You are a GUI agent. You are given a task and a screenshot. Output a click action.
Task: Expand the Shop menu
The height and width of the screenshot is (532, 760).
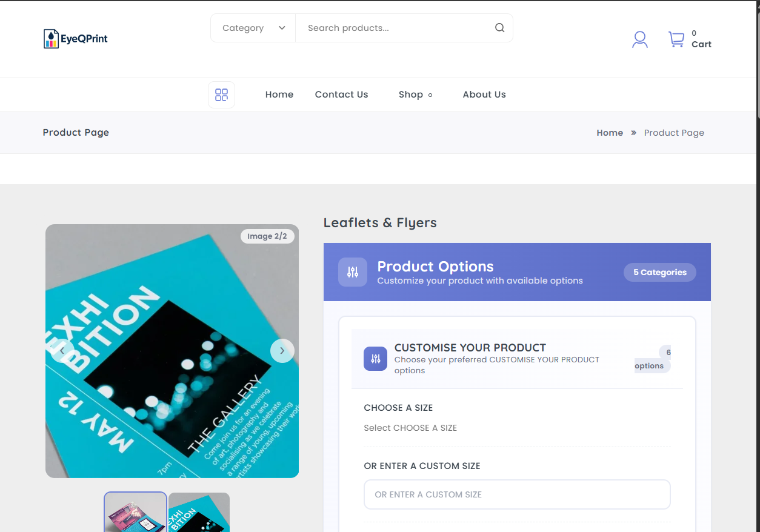[415, 95]
